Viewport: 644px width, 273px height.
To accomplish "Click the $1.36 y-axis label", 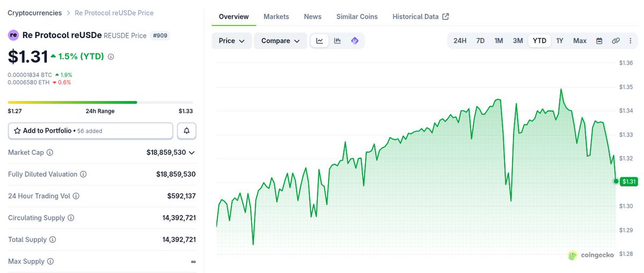I will 626,63.
